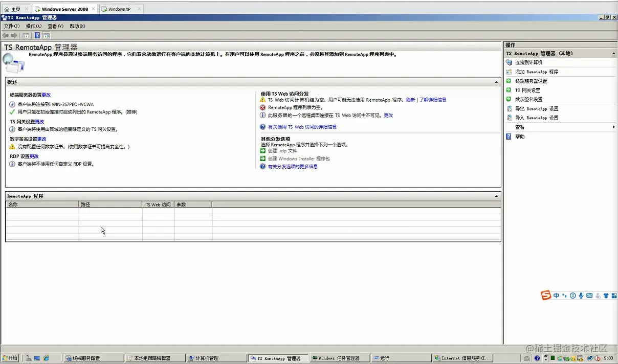
Task: Expand the 查看 submenu in Actions pane
Action: point(613,127)
